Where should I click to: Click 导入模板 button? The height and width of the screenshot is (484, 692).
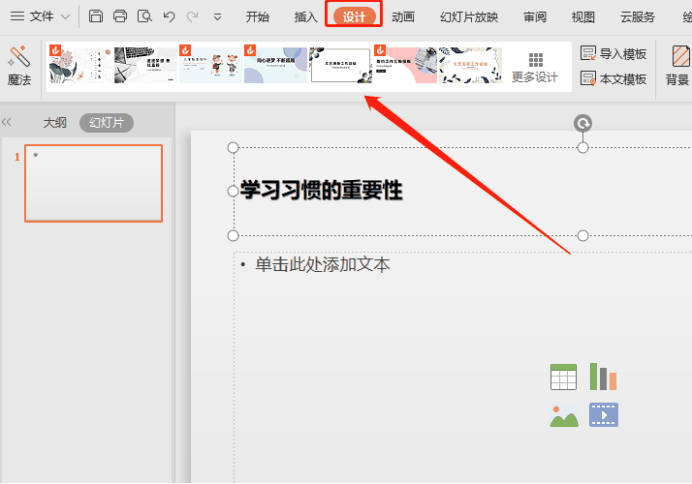point(613,54)
